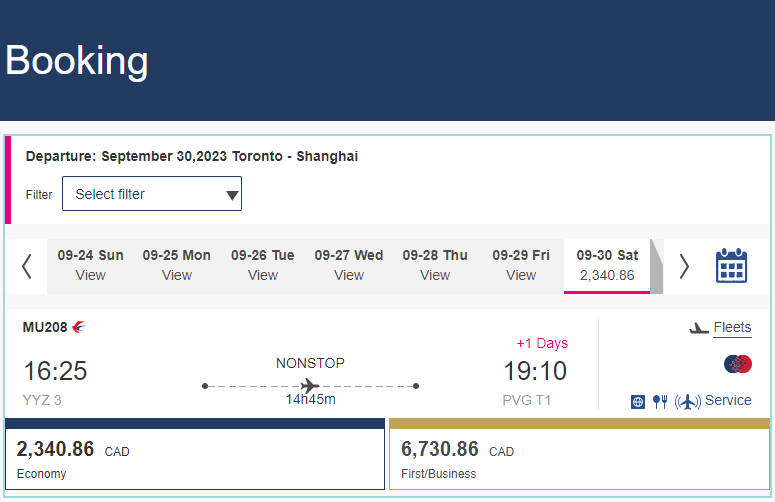
Task: Click the globe service icon
Action: (638, 402)
